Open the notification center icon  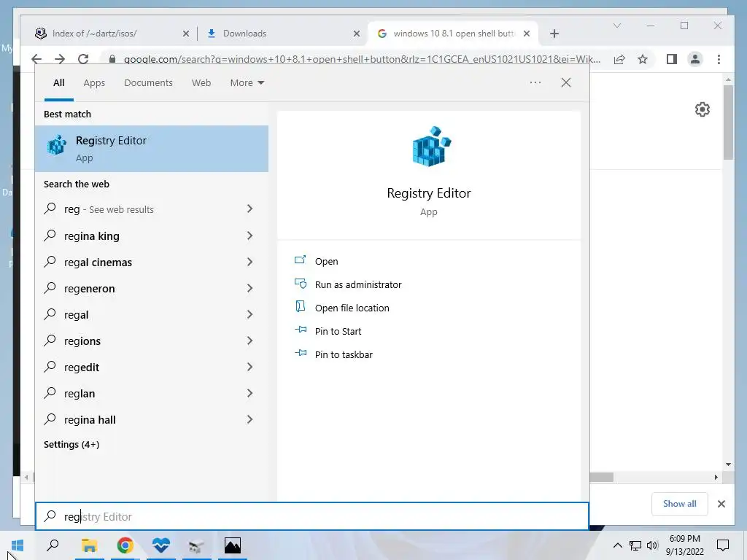pyautogui.click(x=723, y=545)
